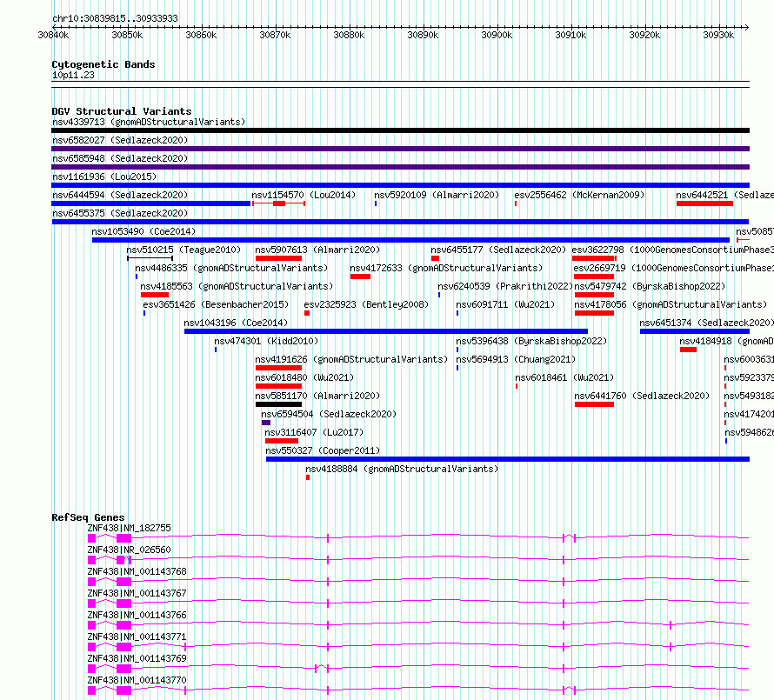Click the nsv1053490 (Coe2014) label
Screen dimensions: 774x700
(x=143, y=231)
